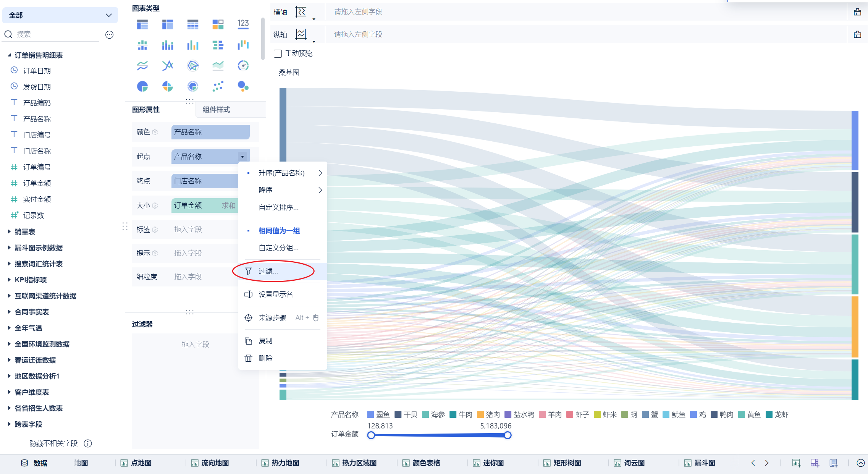Image resolution: width=868 pixels, height=474 pixels.
Task: Click right handle of 订单金额 slider
Action: tap(508, 435)
